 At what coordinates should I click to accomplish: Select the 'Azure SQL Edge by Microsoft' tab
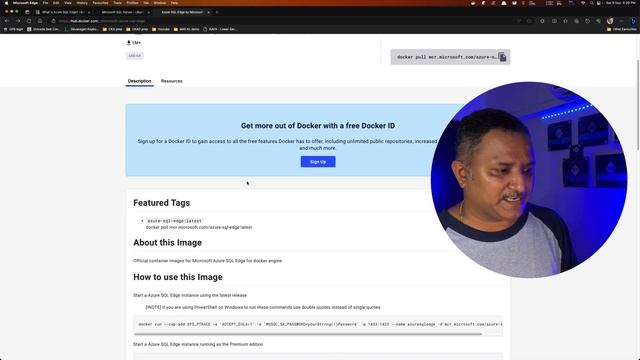click(x=182, y=12)
